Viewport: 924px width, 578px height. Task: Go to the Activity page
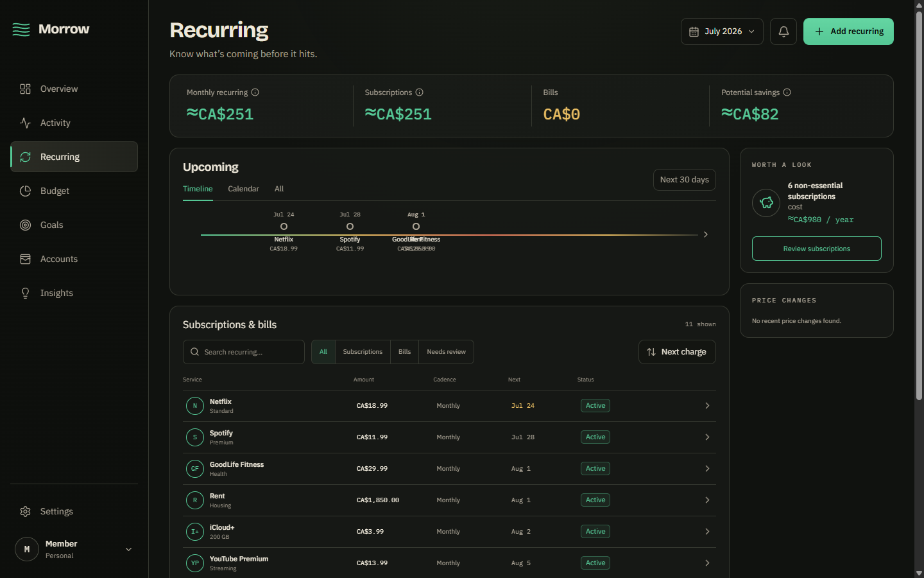click(74, 123)
